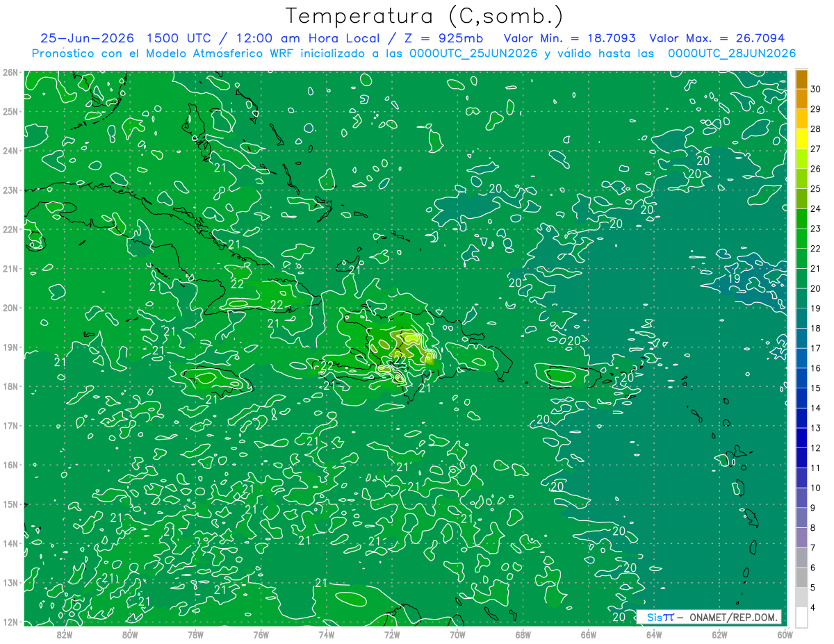
Task: Click the '62W' longitude label
Action: pyautogui.click(x=719, y=634)
